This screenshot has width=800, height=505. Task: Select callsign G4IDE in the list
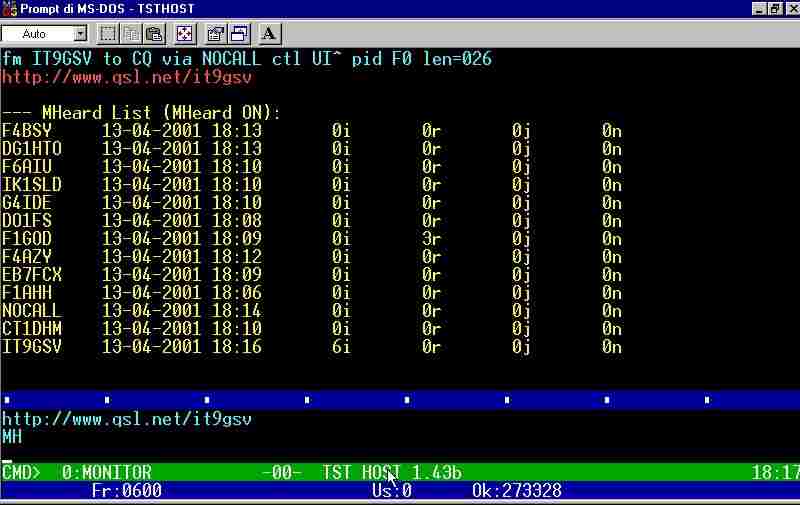tap(27, 203)
